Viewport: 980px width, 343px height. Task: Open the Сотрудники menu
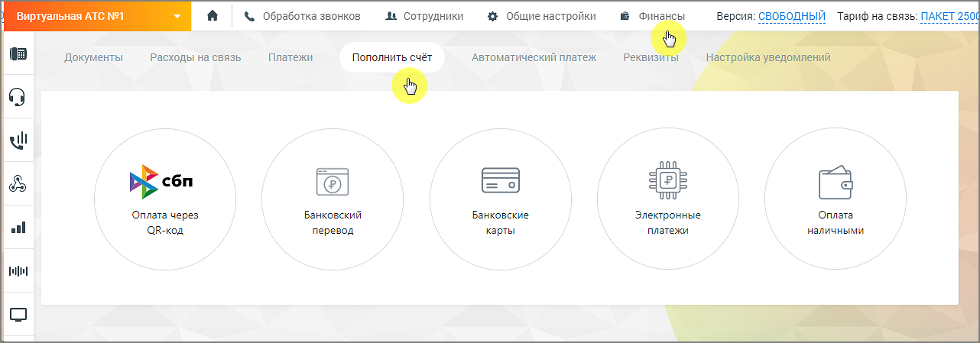425,16
